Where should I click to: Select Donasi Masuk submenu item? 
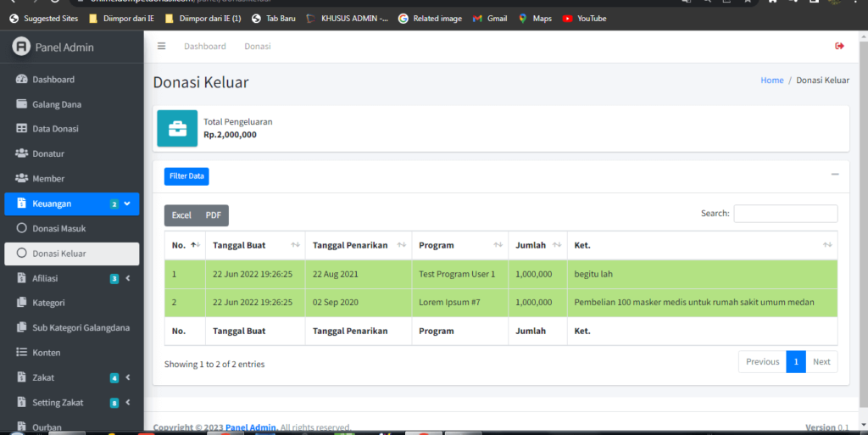58,229
